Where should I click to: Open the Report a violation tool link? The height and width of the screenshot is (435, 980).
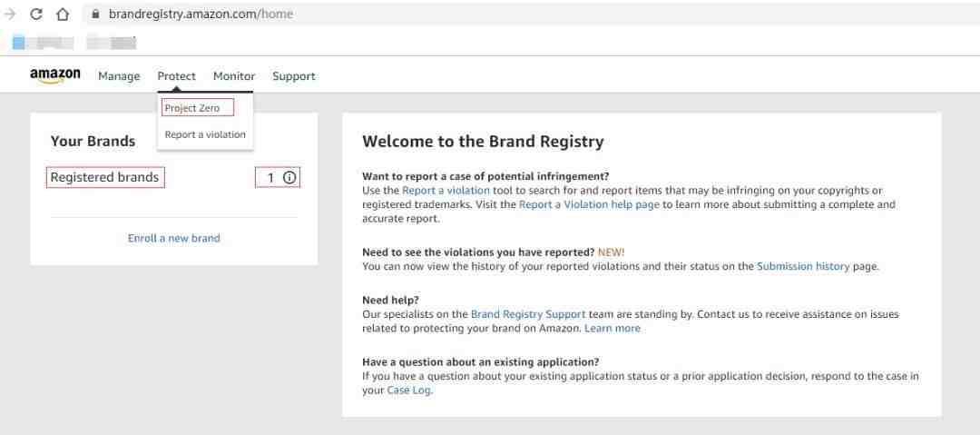446,191
